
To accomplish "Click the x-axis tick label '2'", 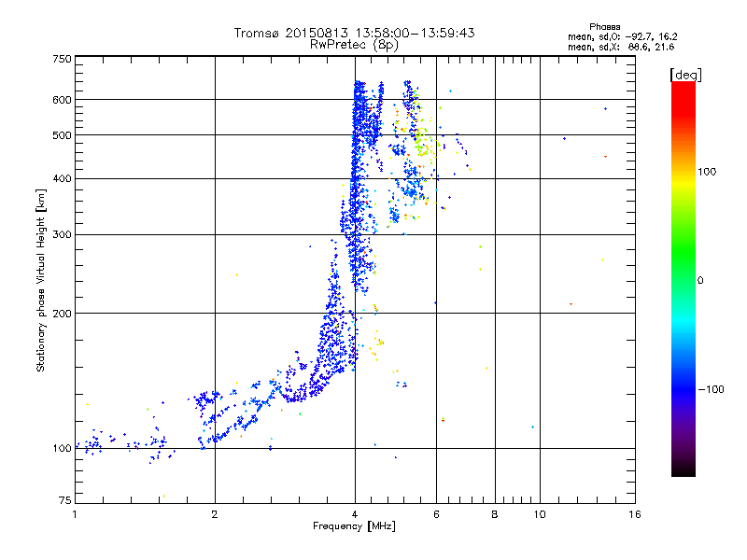I will click(x=215, y=514).
